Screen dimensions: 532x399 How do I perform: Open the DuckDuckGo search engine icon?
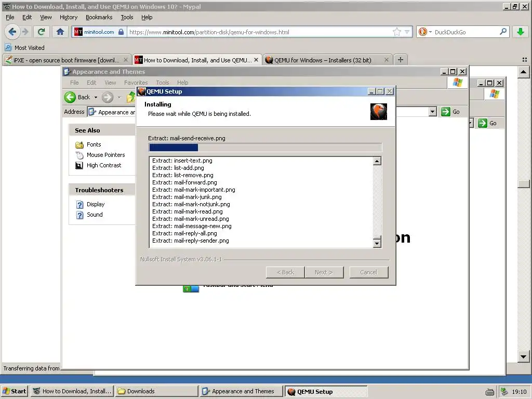pyautogui.click(x=423, y=32)
